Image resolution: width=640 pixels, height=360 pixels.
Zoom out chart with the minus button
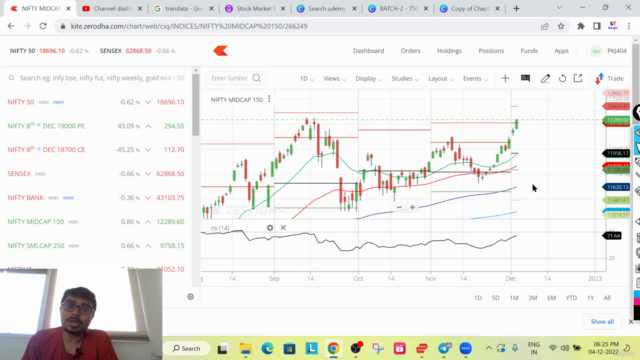[399, 207]
